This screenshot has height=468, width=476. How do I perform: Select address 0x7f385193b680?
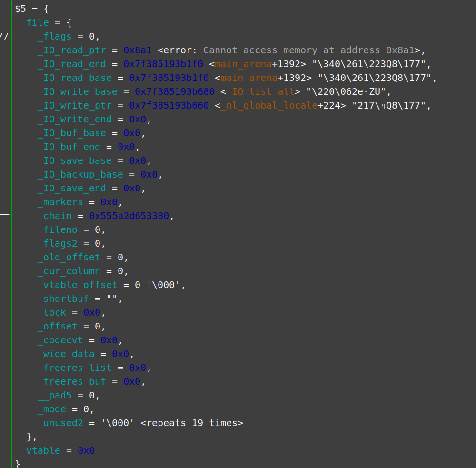click(x=175, y=92)
